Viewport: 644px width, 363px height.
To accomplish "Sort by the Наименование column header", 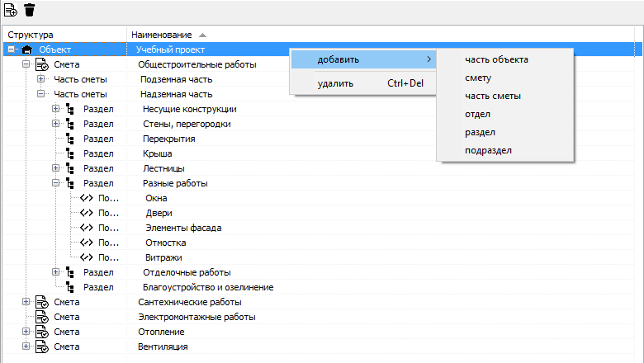I will point(162,35).
